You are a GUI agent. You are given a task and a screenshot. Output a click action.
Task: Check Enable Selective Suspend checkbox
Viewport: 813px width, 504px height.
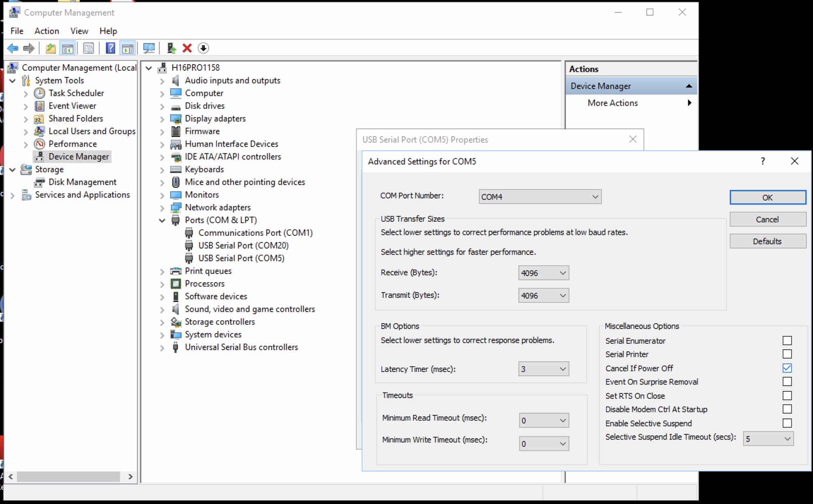coord(787,423)
